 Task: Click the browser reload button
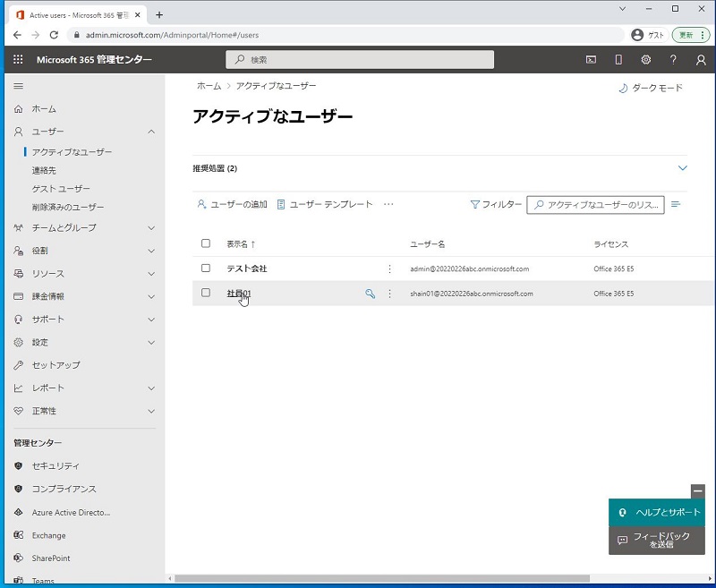click(x=54, y=35)
